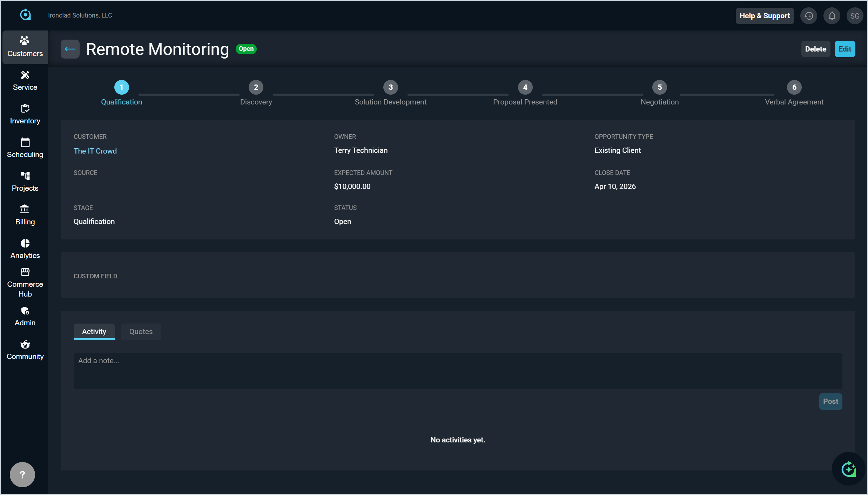Open the Customers section in sidebar

pos(25,47)
